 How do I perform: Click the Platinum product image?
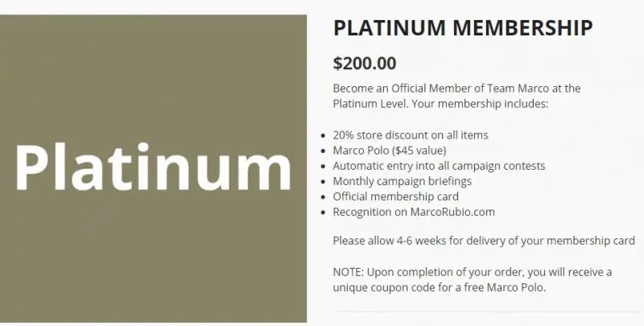tap(153, 168)
